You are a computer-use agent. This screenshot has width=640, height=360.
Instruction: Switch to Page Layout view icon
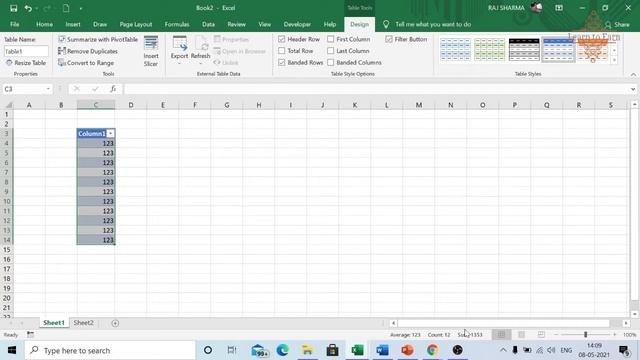[521, 335]
